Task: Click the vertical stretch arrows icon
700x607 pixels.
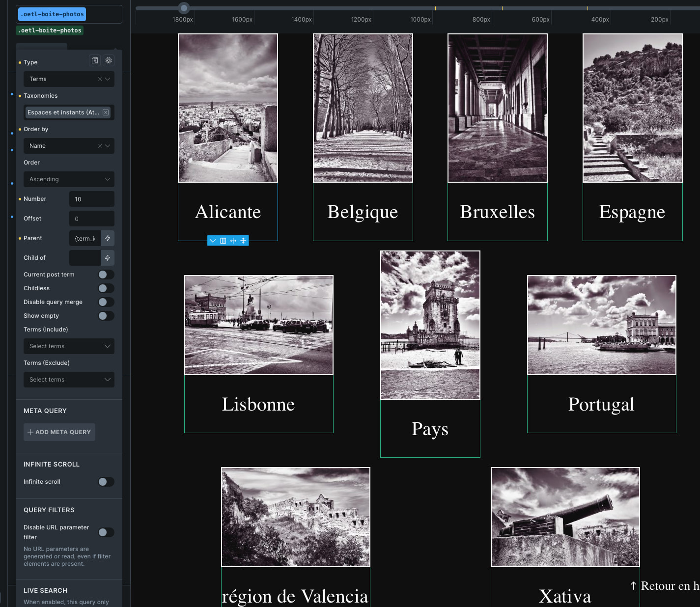Action: pyautogui.click(x=243, y=241)
